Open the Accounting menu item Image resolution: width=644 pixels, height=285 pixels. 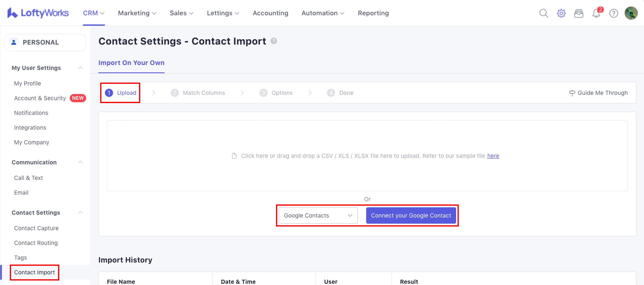[x=270, y=13]
